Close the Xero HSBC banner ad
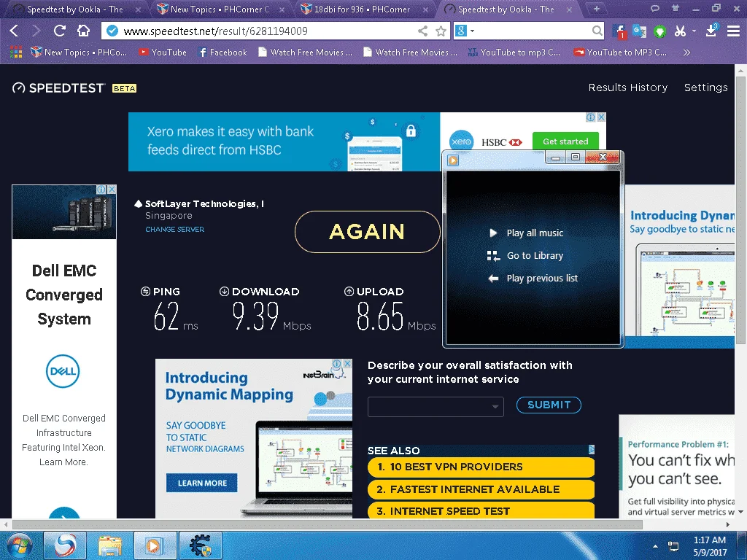 (x=601, y=117)
